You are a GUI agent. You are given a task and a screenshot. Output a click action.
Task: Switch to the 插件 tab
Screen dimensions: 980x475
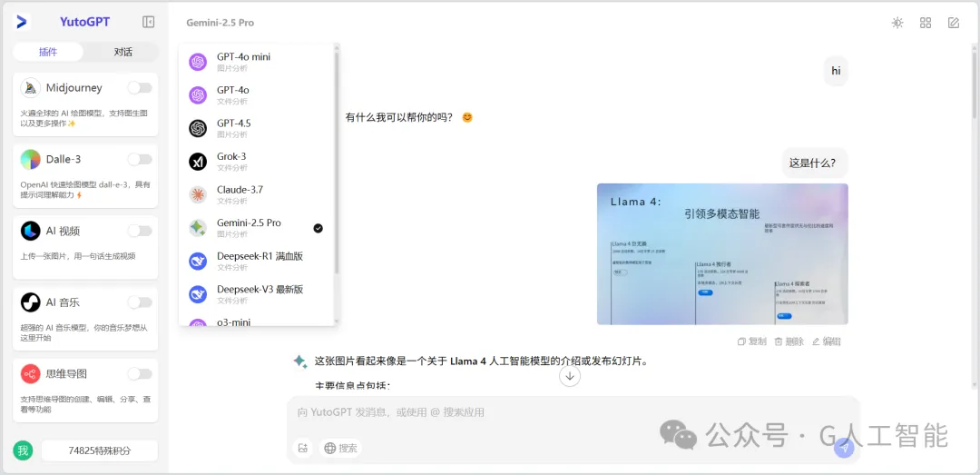(48, 52)
